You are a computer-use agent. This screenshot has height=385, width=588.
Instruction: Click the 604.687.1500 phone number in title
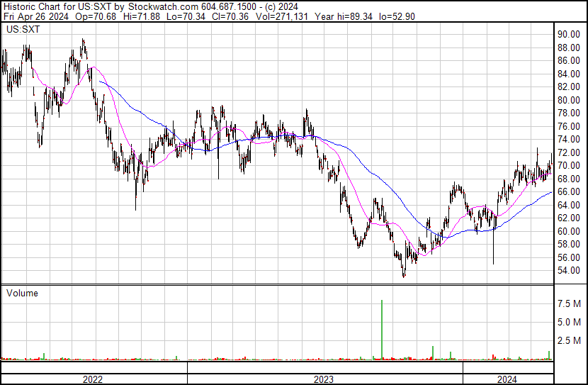tap(229, 7)
